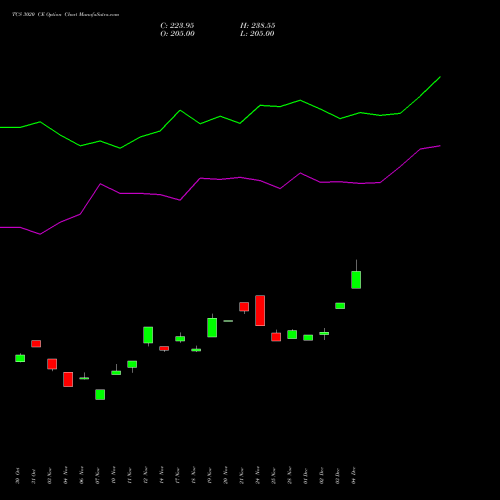This screenshot has width=500, height=500.
Task: Click the 04 Dec date label on axis
Action: 354,476
